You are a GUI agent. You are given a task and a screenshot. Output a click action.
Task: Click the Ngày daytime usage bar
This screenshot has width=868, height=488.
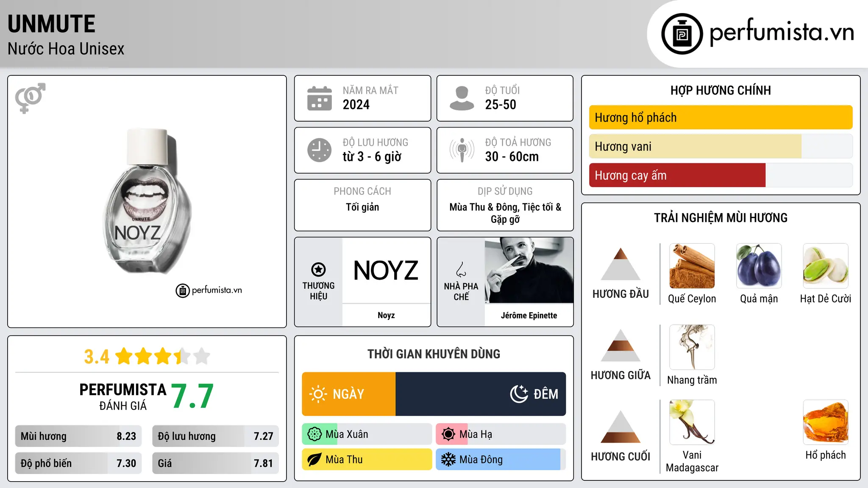pos(349,394)
